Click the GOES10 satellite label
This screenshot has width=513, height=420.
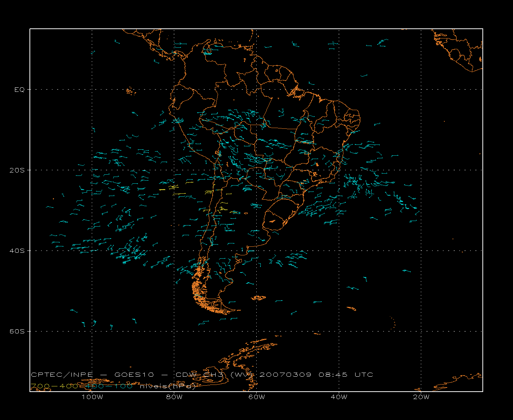pos(134,375)
